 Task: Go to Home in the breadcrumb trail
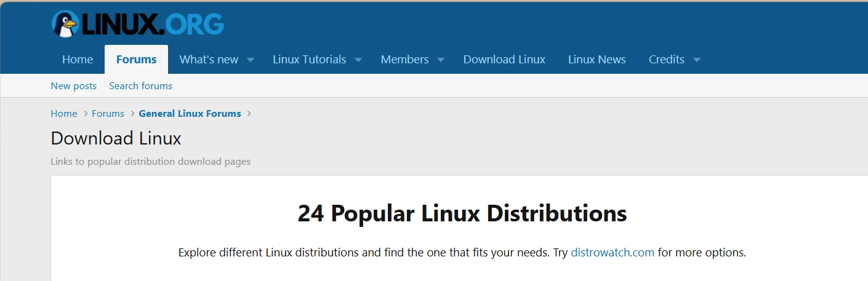[64, 114]
